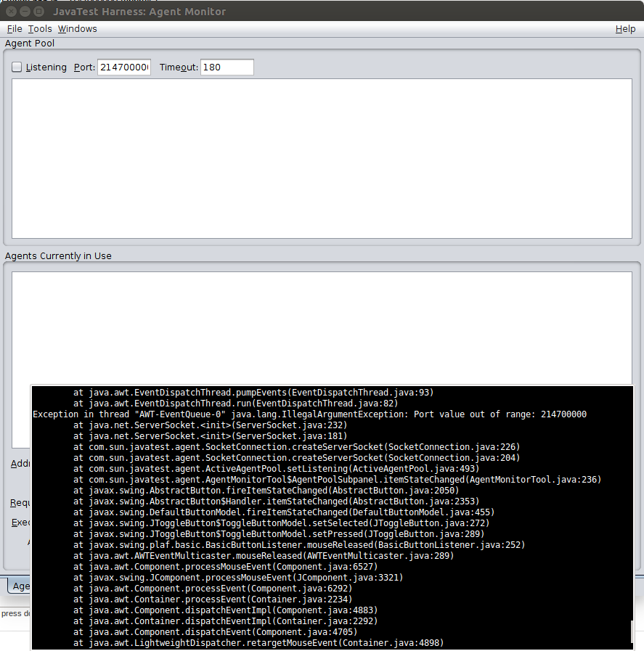Open the Help menu

click(624, 29)
